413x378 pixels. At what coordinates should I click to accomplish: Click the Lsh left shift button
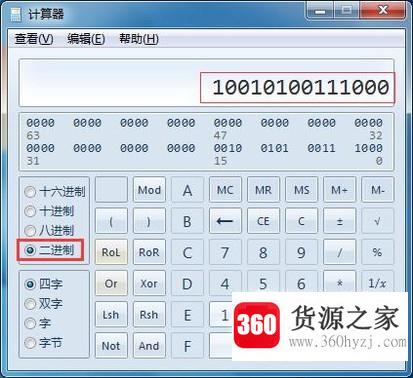111,314
